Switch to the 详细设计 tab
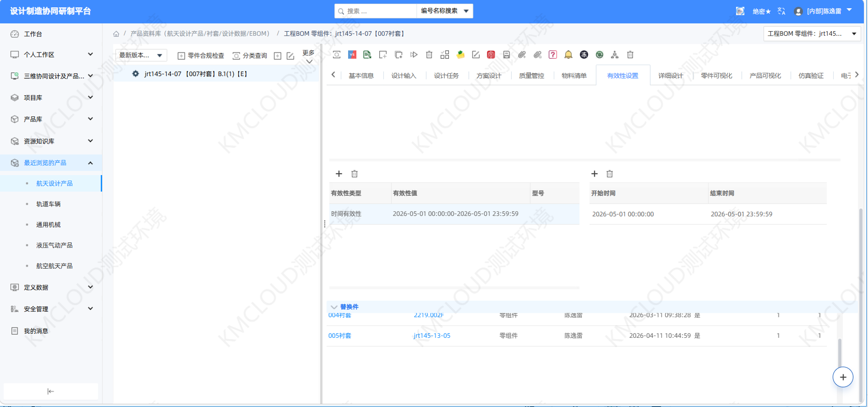Image resolution: width=868 pixels, height=407 pixels. pyautogui.click(x=671, y=76)
